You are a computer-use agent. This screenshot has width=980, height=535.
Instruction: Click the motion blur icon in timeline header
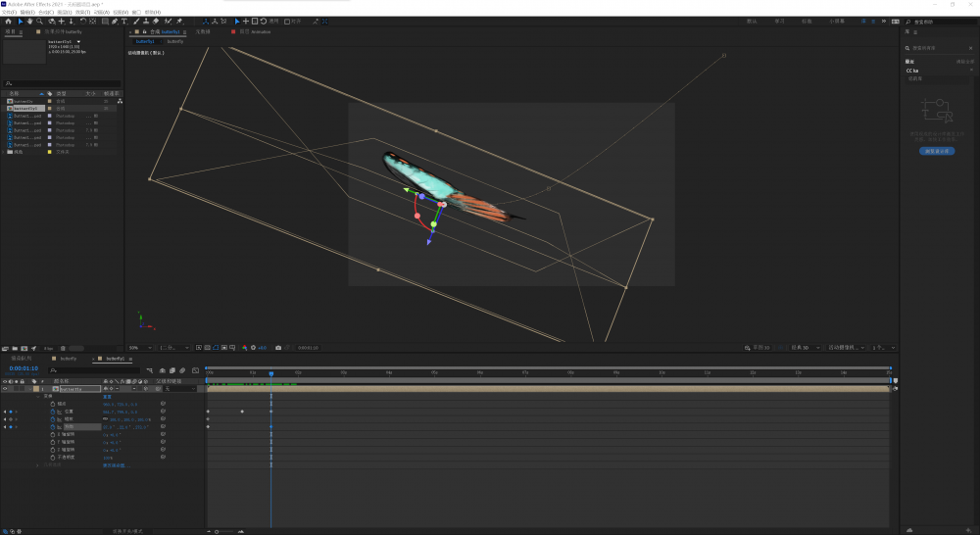(182, 370)
